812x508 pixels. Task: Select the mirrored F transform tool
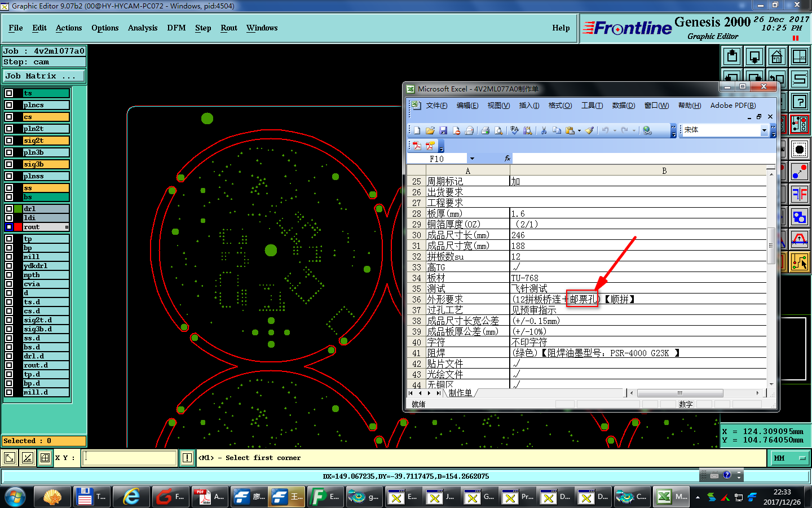coord(800,194)
